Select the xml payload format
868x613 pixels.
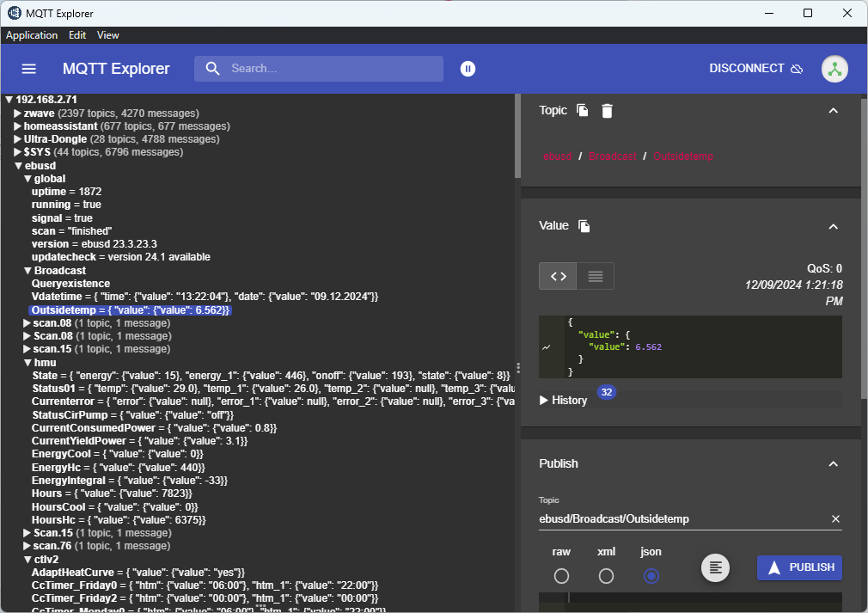tap(606, 576)
